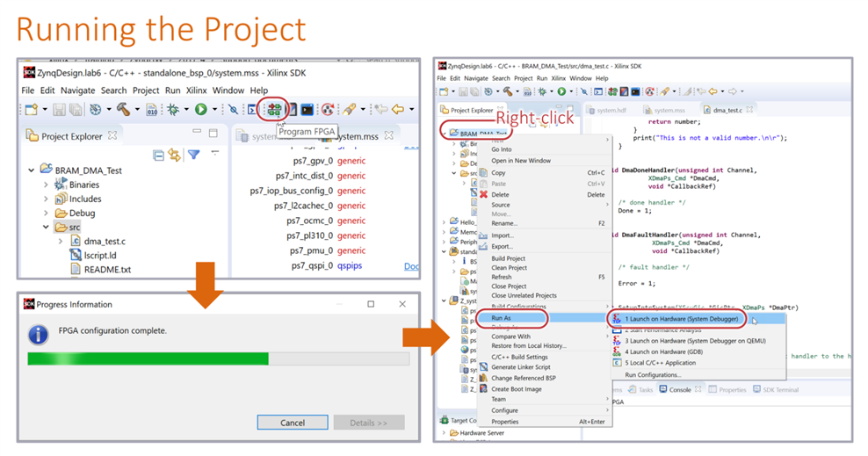Click Cancel in Progress Information dialog

coord(293,423)
